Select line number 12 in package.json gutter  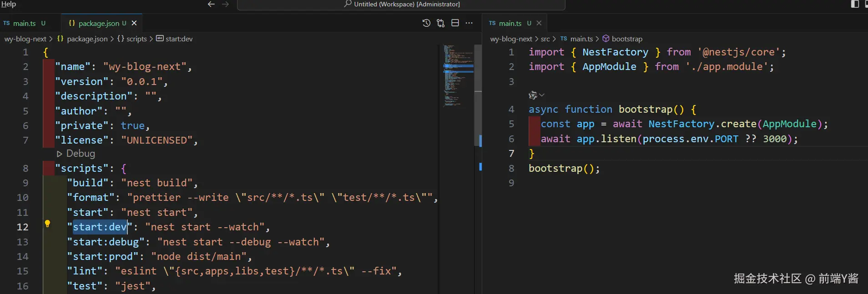23,227
